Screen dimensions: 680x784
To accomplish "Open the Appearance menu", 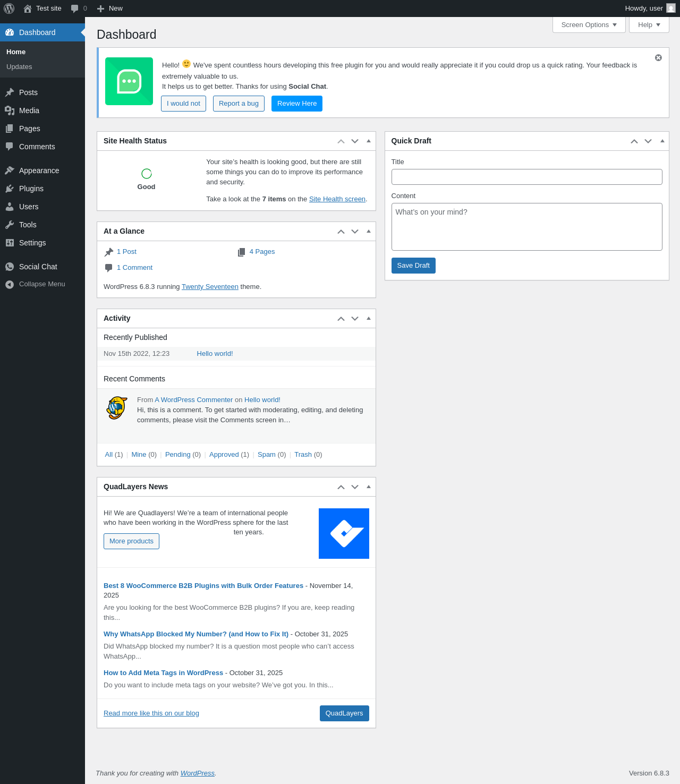I will 42,171.
